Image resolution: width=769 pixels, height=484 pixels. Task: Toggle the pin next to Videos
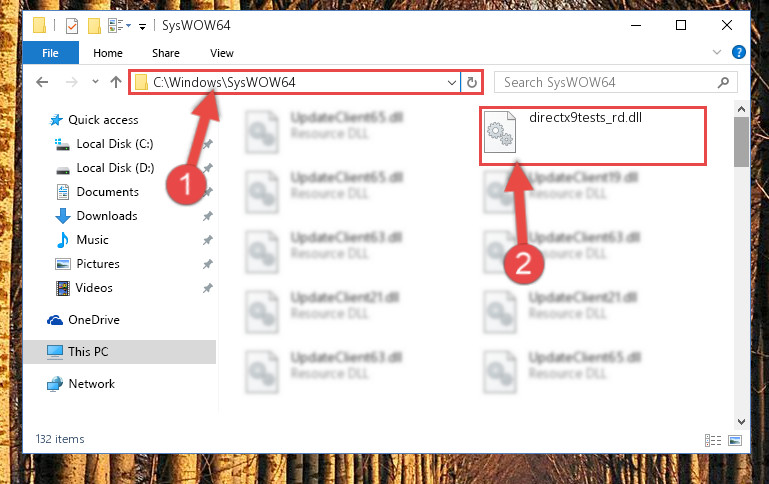(x=208, y=288)
